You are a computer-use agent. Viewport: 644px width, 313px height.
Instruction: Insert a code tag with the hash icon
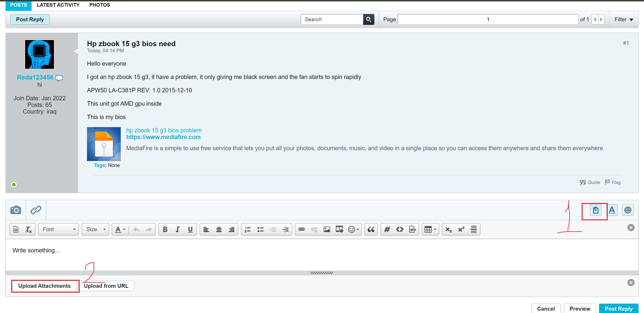(x=387, y=229)
